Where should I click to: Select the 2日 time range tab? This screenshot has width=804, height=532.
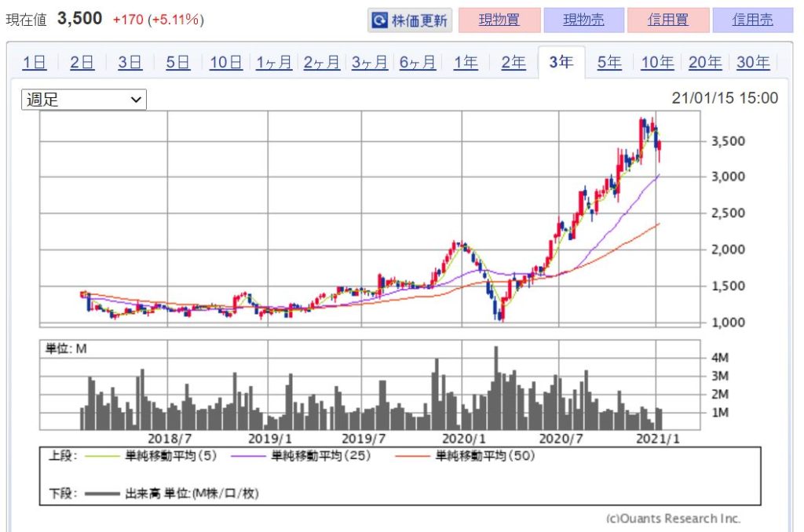tap(82, 63)
